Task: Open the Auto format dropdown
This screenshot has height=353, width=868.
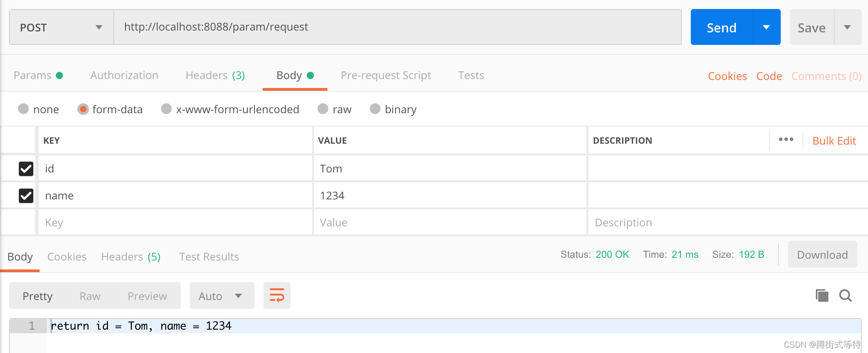Action: pos(222,296)
